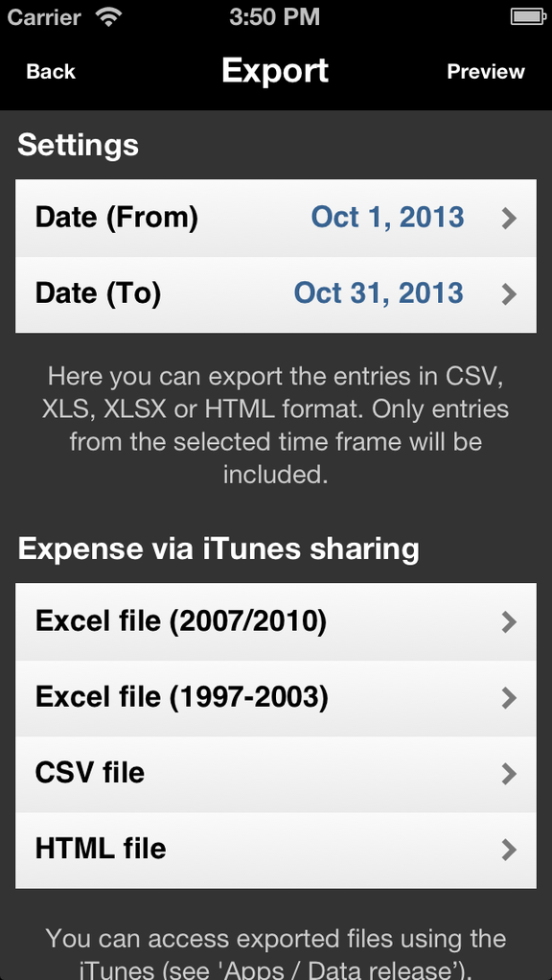The image size is (552, 980).
Task: Tap the chevron beside CSV file
Action: coord(510,775)
